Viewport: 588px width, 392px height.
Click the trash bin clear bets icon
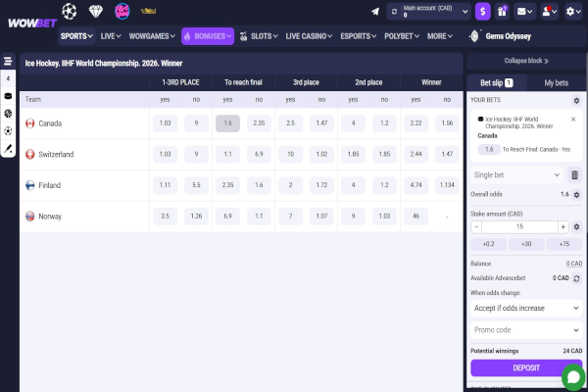[574, 175]
